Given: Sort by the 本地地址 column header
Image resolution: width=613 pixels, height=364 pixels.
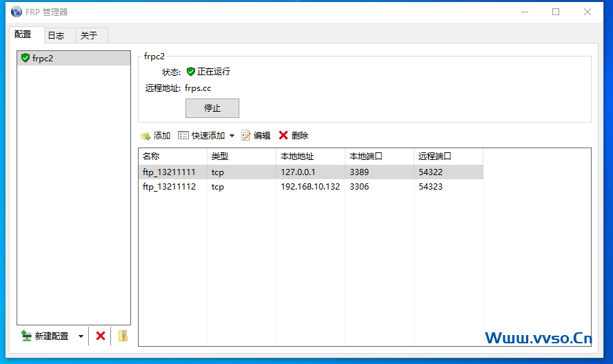Looking at the screenshot, I should point(311,156).
